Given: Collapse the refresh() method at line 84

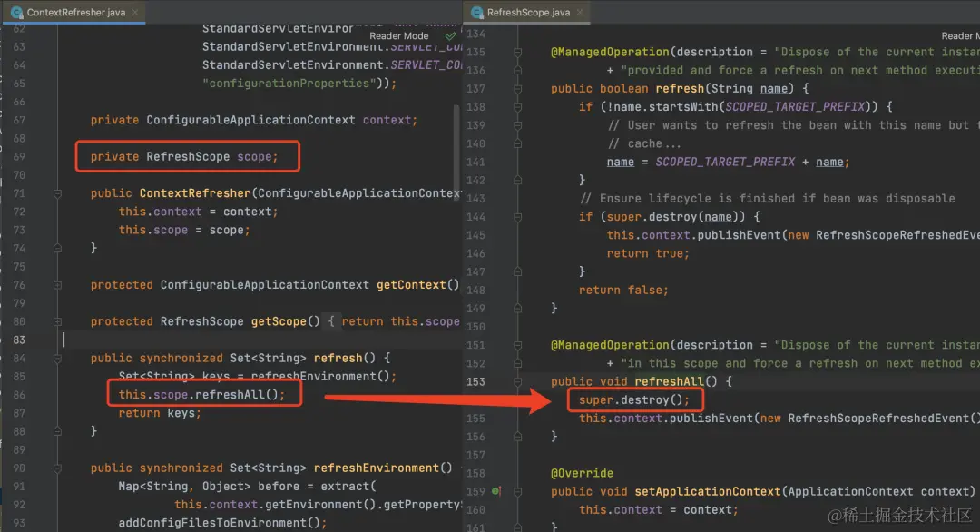Looking at the screenshot, I should pos(57,359).
